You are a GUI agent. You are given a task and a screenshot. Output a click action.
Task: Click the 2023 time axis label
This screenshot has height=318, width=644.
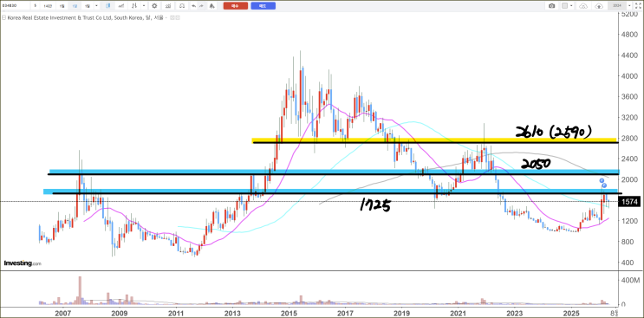[514, 313]
